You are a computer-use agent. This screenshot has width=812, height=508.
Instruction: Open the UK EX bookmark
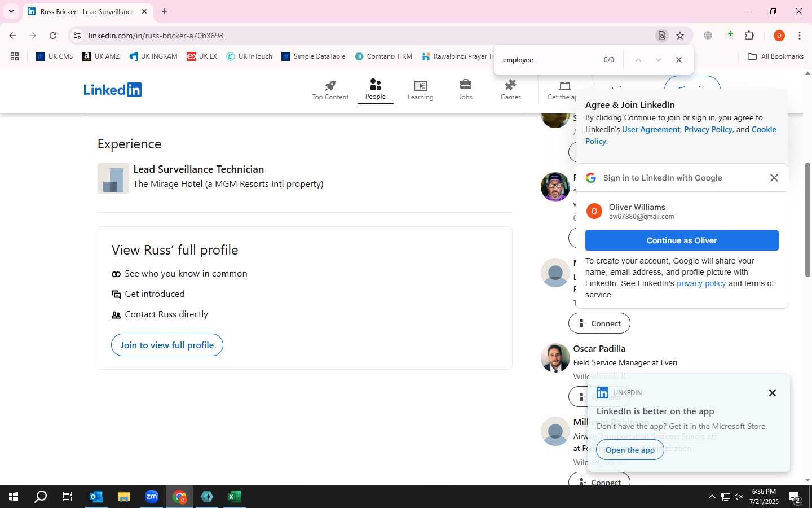coord(202,56)
